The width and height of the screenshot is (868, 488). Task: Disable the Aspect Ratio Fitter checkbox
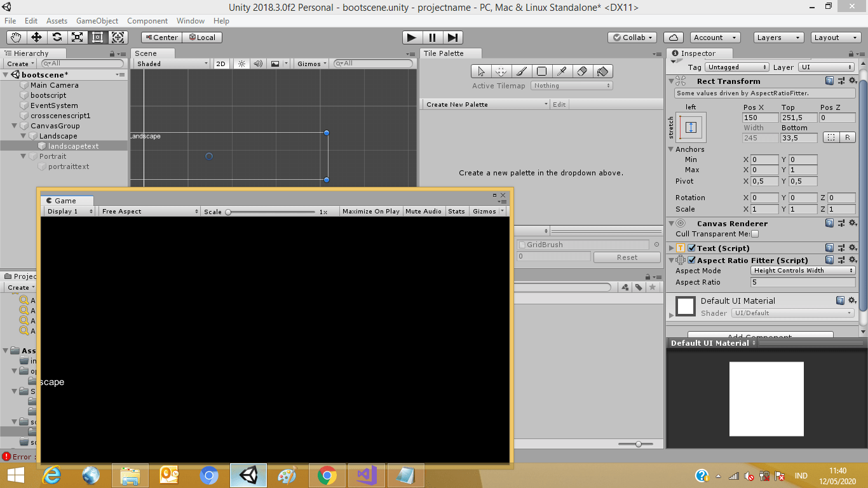click(692, 261)
